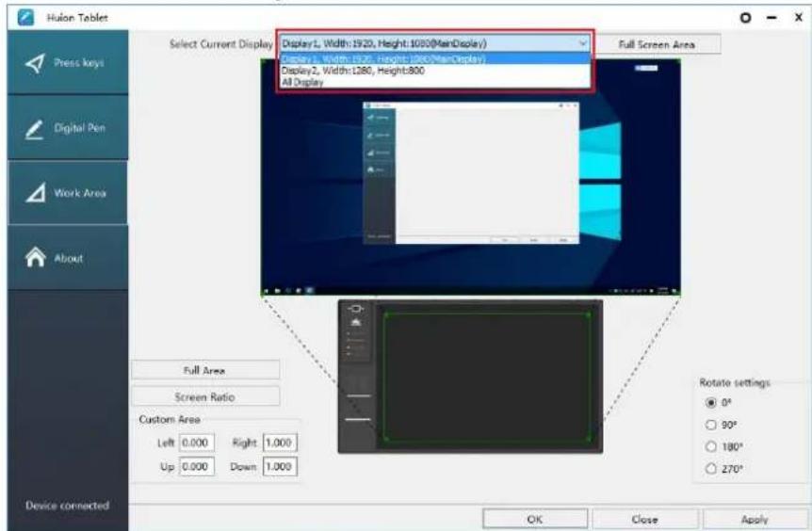Select the 270° rotation radio button
Screen dimensions: 812x531
tap(711, 468)
